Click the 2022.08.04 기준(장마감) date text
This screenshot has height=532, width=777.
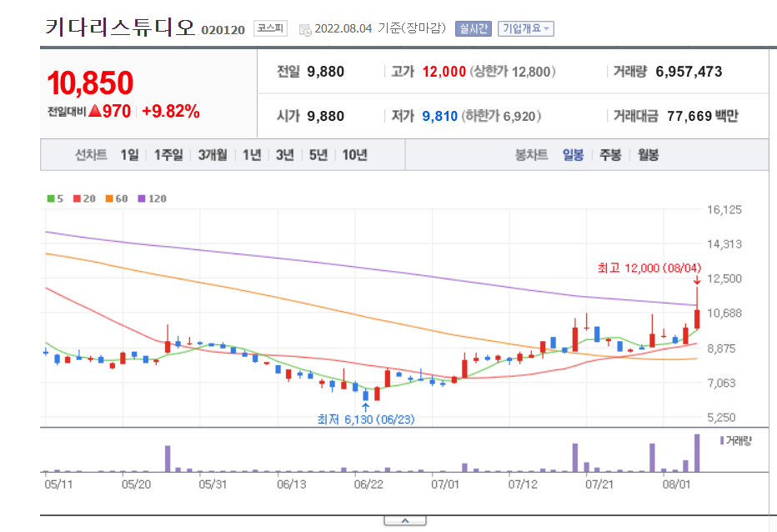(x=380, y=28)
